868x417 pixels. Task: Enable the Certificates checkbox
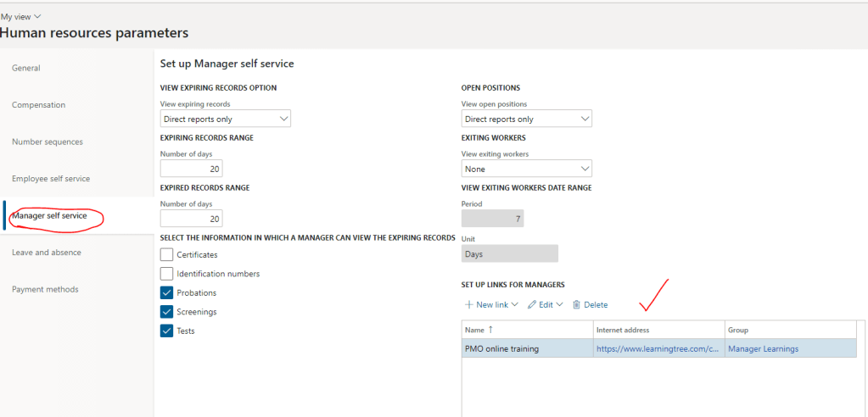click(x=167, y=254)
